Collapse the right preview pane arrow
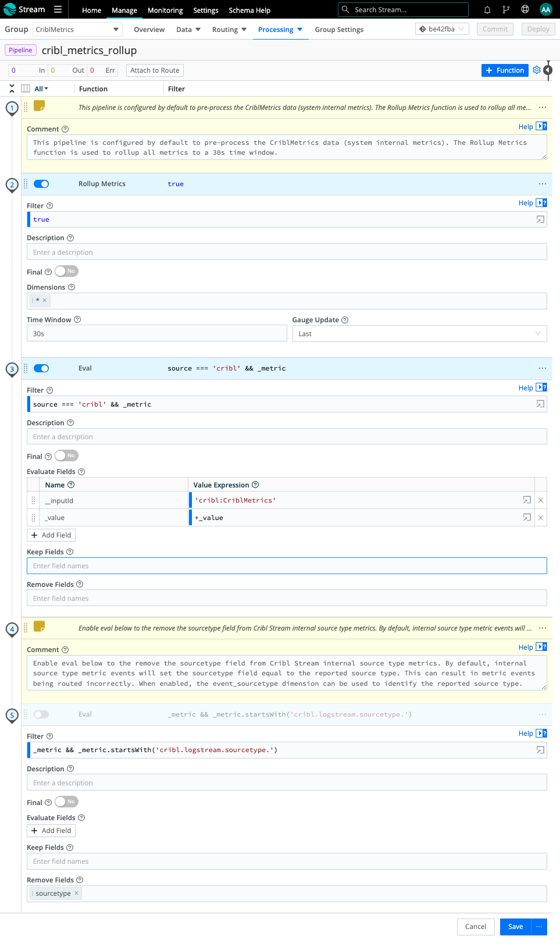The image size is (560, 947). coord(548,70)
